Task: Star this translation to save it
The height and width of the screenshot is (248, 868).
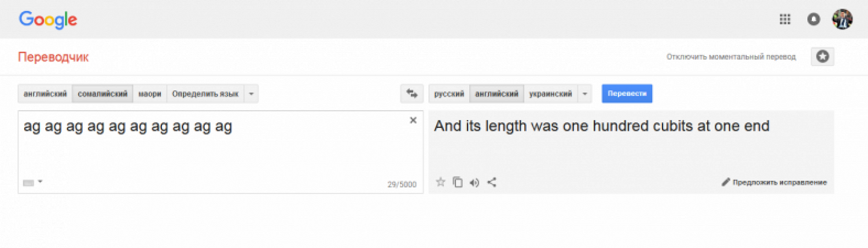Action: click(x=440, y=183)
